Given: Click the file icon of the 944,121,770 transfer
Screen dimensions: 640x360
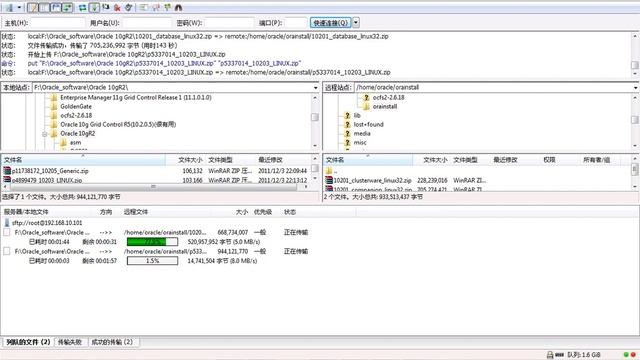Looking at the screenshot, I should click(7, 251).
